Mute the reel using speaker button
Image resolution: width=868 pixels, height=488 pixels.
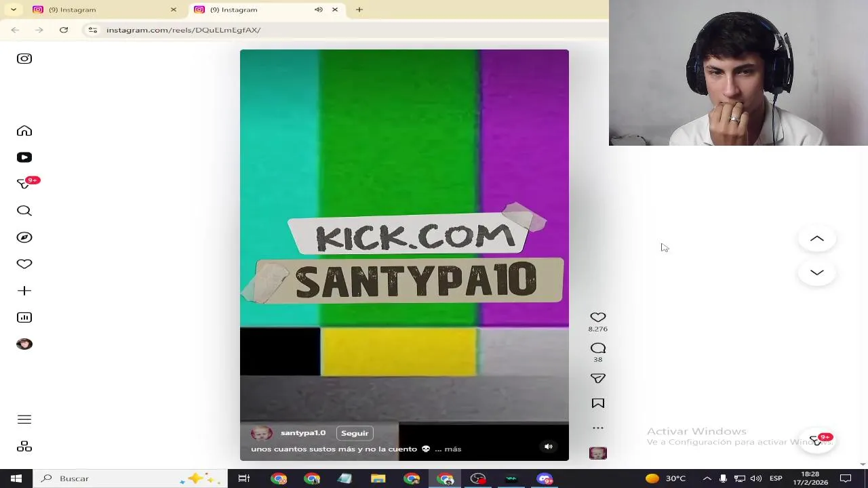tap(549, 447)
